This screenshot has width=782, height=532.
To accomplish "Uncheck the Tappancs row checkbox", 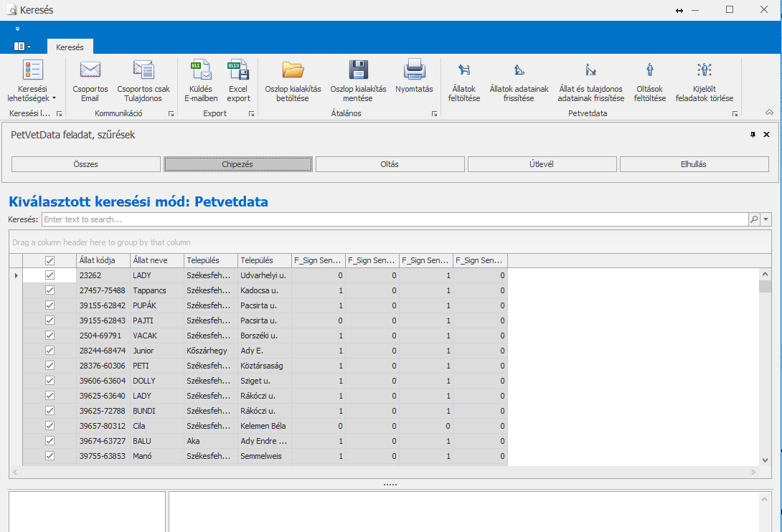I will click(50, 290).
